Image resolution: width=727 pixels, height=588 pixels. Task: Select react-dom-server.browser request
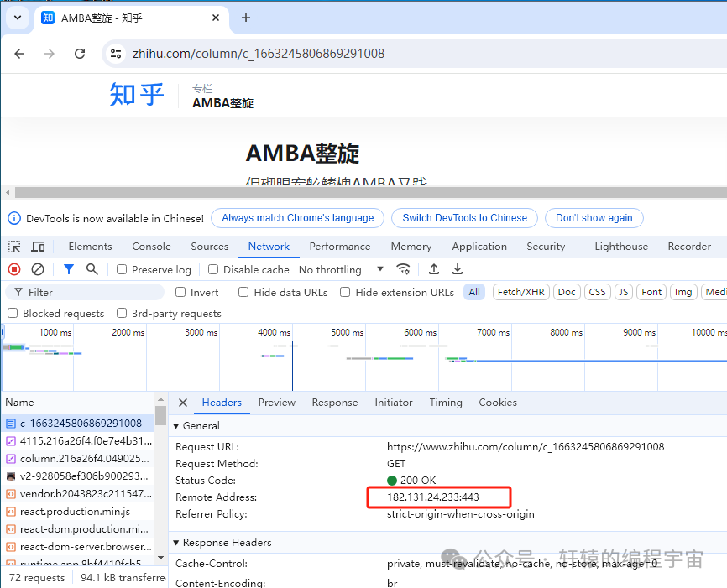[x=77, y=547]
